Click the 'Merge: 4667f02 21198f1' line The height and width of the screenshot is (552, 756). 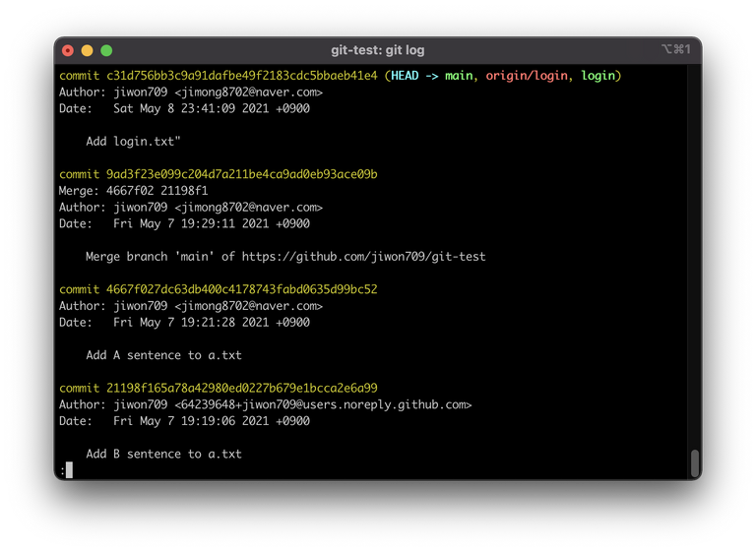click(x=133, y=191)
